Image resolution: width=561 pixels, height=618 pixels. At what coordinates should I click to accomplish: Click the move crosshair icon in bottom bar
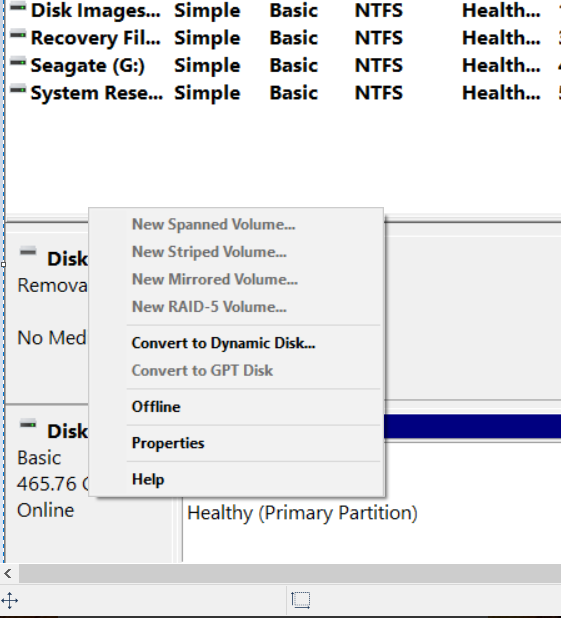(9, 601)
